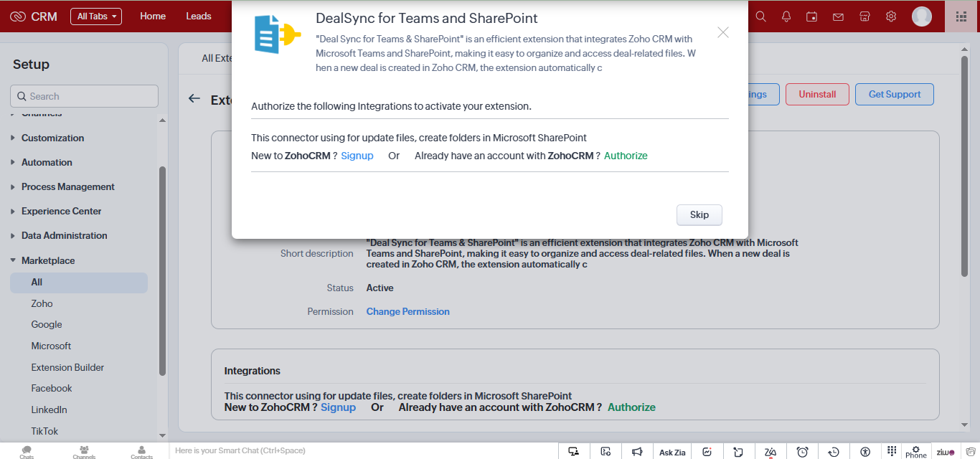Open Contacts in the bottom bar

pyautogui.click(x=141, y=452)
